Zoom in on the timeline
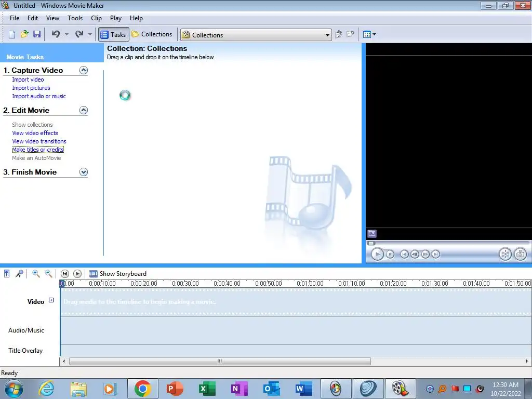The image size is (532, 399). coord(36,273)
